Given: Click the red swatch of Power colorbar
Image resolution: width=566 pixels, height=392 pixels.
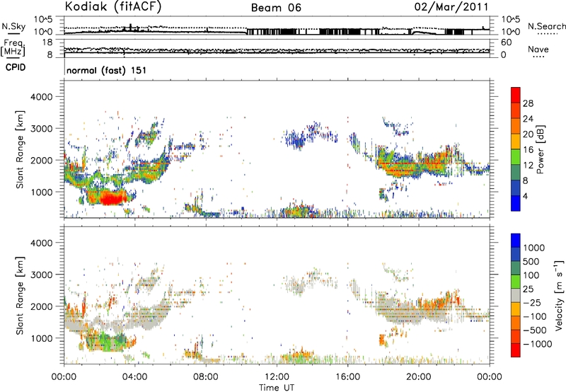Looking at the screenshot, I should coord(516,95).
